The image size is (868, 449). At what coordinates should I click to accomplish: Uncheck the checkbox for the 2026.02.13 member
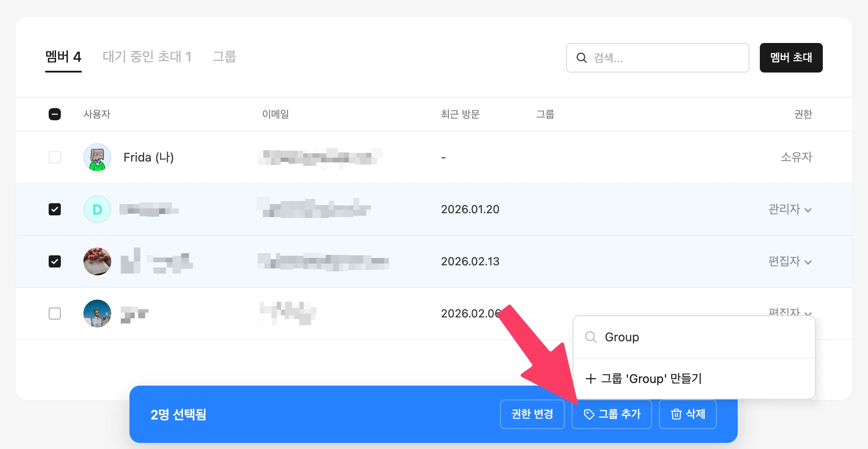pos(55,261)
